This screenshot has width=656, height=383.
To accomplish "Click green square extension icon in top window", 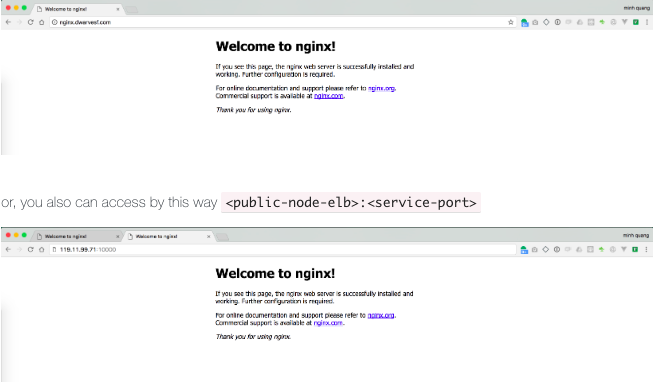I will click(636, 22).
